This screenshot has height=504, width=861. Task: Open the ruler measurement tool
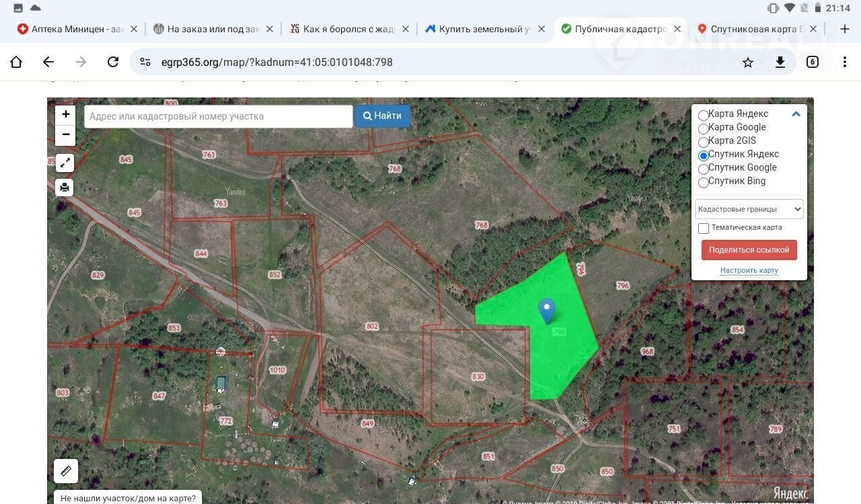66,471
